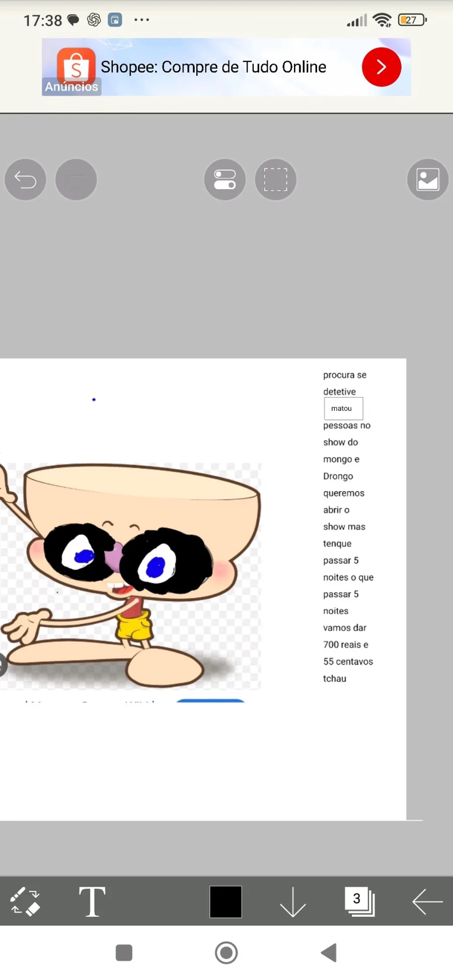Tap the cartoon character's left painted eye
The image size is (453, 980).
coord(78,553)
